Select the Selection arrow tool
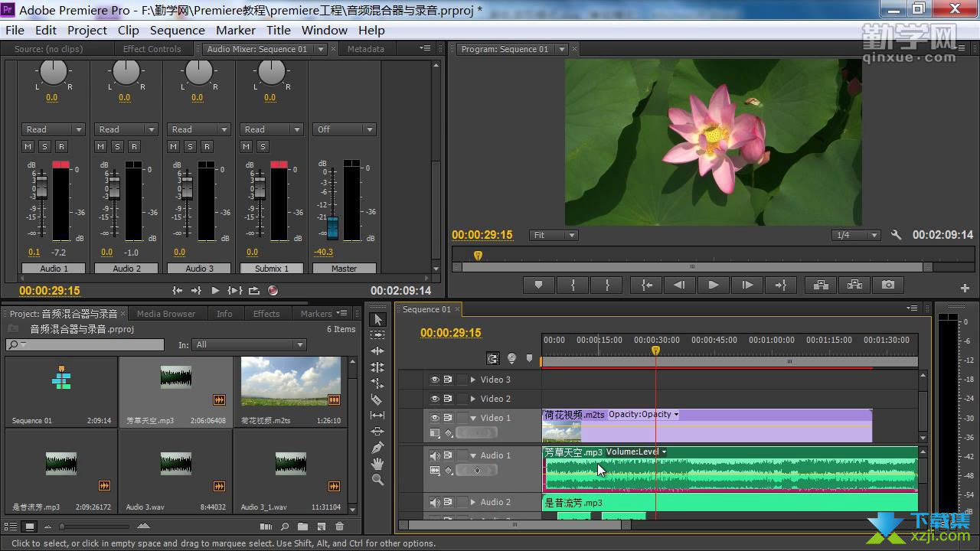This screenshot has width=980, height=551. coord(377,319)
